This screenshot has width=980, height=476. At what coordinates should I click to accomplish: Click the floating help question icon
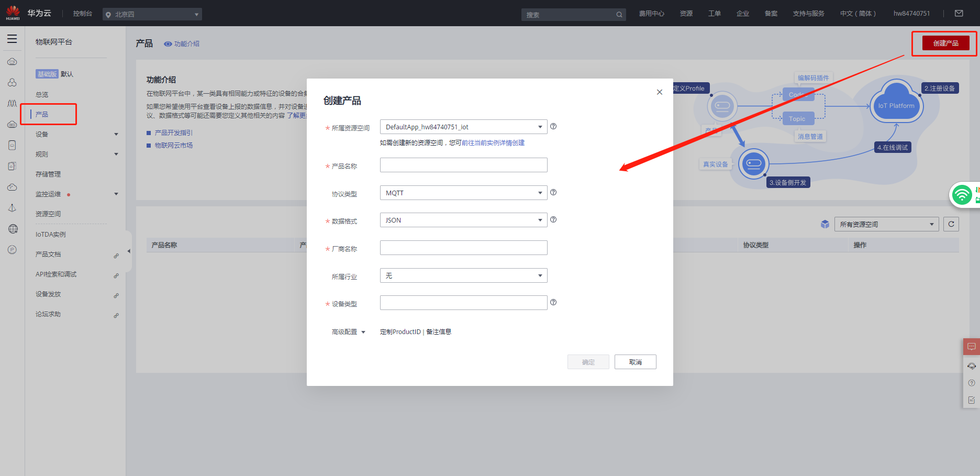click(972, 383)
